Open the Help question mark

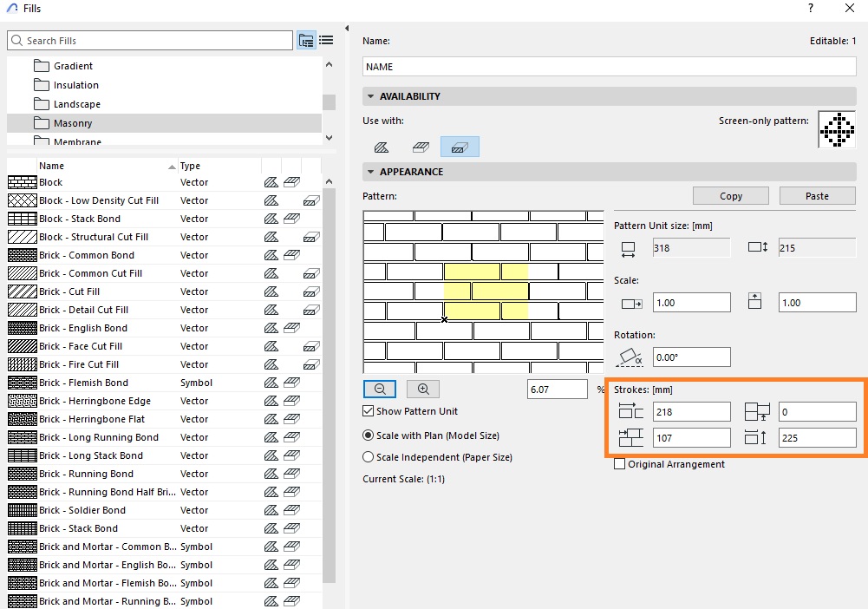tap(810, 9)
